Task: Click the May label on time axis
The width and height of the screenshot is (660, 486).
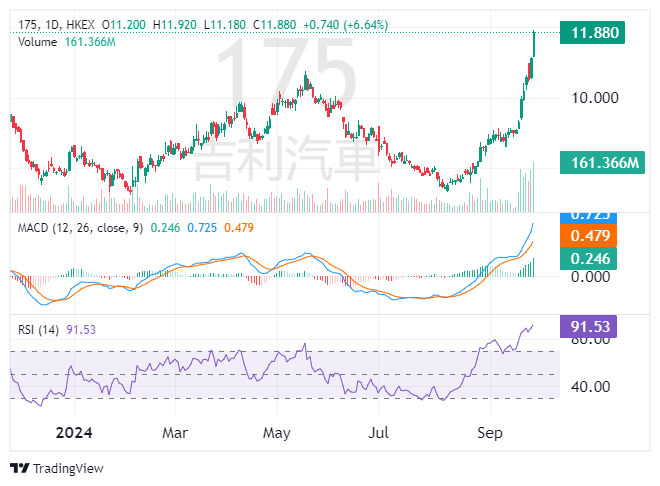Action: tap(276, 435)
